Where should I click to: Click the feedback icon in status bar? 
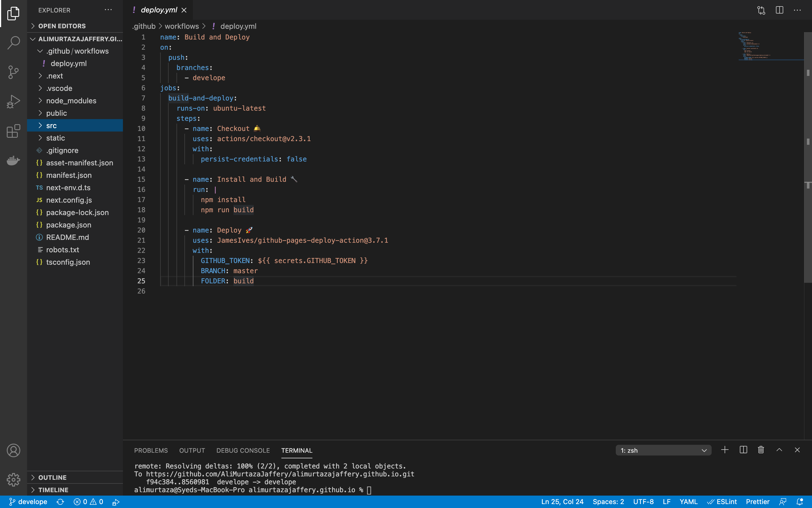click(783, 502)
